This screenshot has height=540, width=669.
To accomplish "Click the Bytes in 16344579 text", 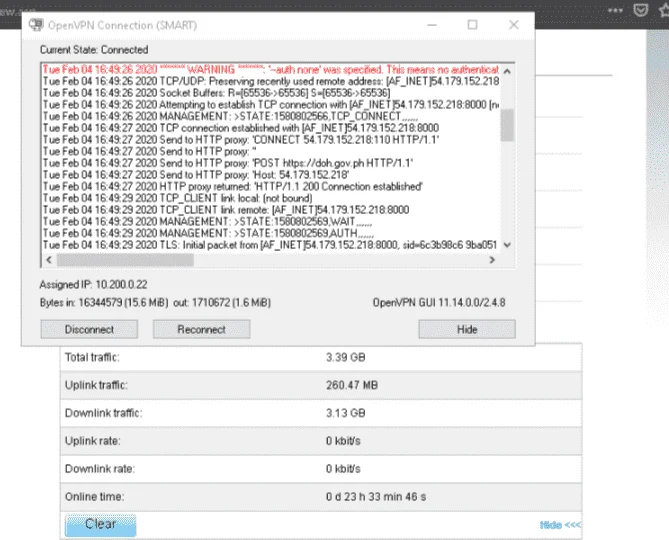I will 104,302.
